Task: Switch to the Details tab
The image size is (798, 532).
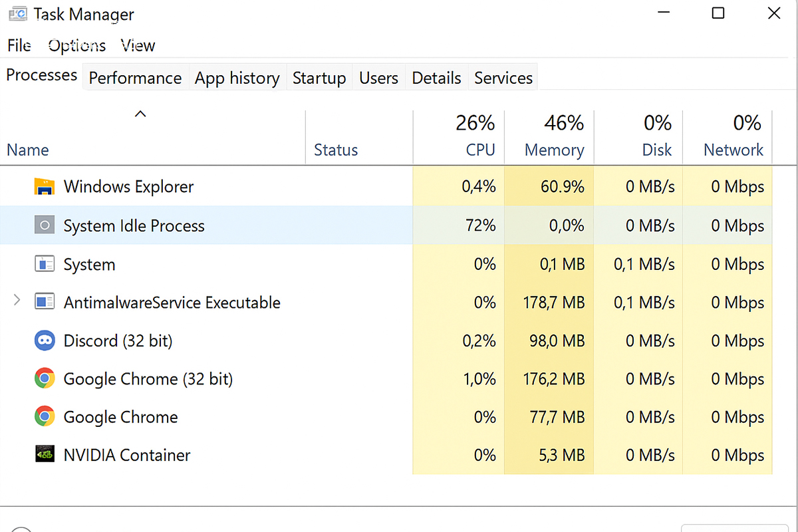Action: tap(436, 78)
